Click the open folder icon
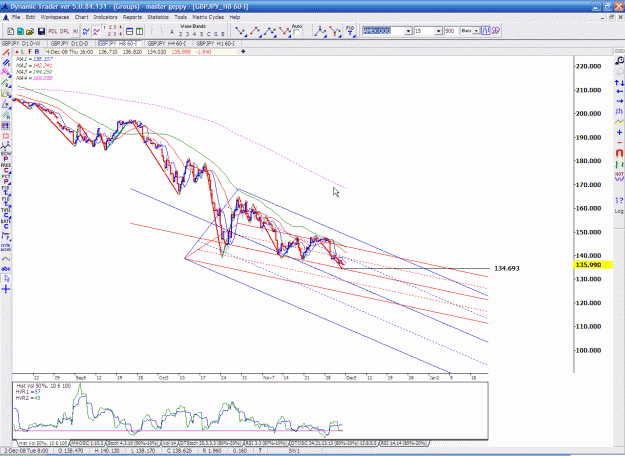The image size is (625, 456). pos(29,31)
